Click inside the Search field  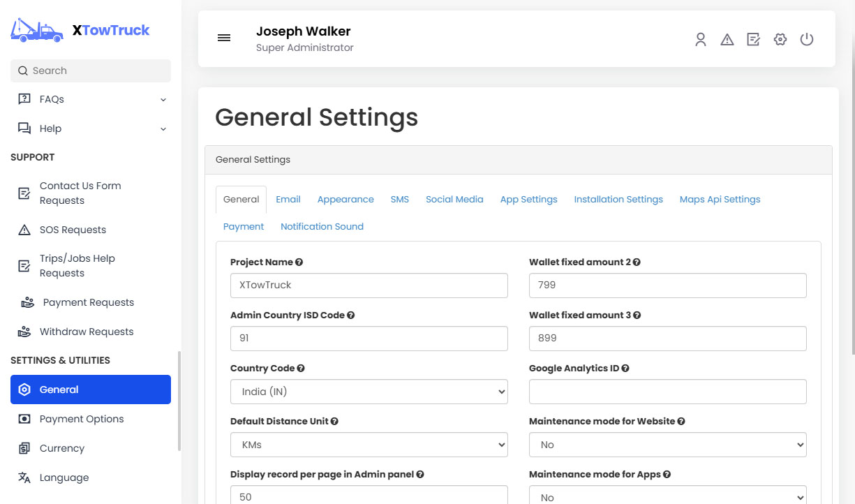pos(90,71)
